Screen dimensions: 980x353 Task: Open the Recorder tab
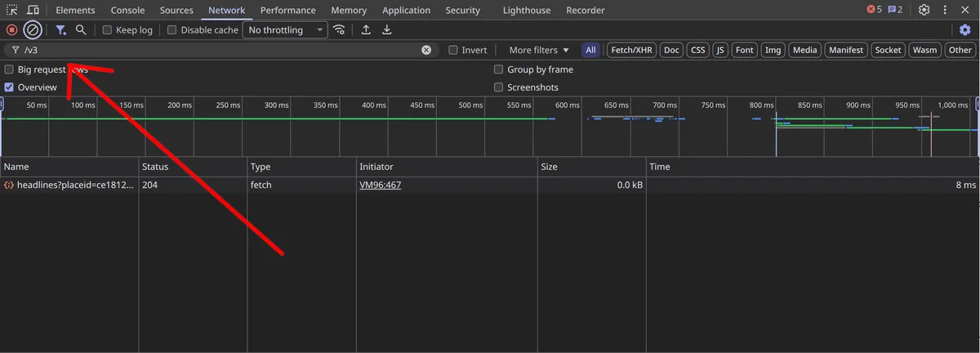coord(586,10)
